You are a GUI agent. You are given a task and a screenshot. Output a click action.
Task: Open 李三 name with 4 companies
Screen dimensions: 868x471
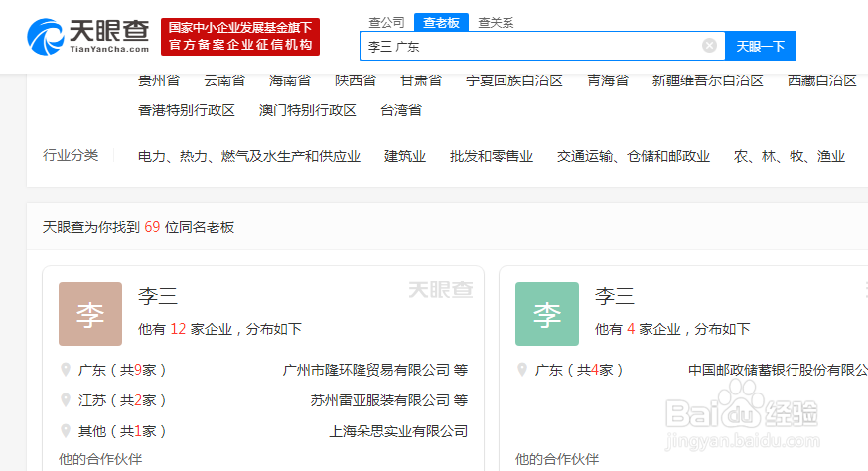615,296
